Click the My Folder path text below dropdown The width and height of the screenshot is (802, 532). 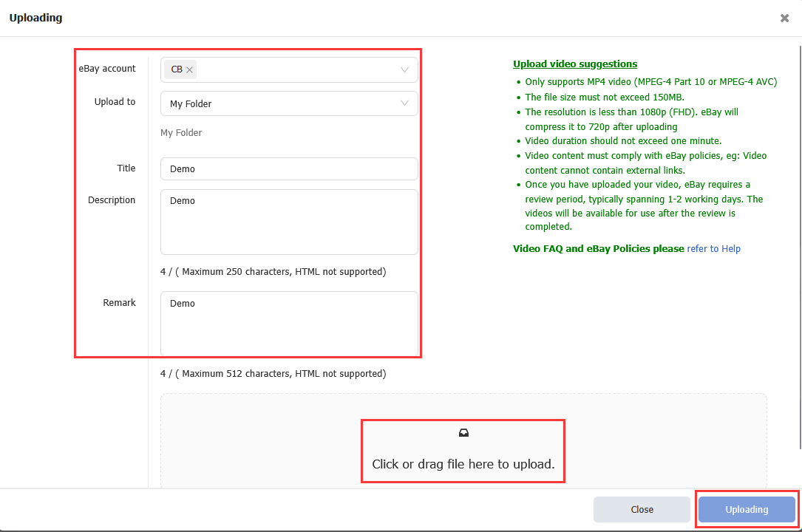pos(181,133)
